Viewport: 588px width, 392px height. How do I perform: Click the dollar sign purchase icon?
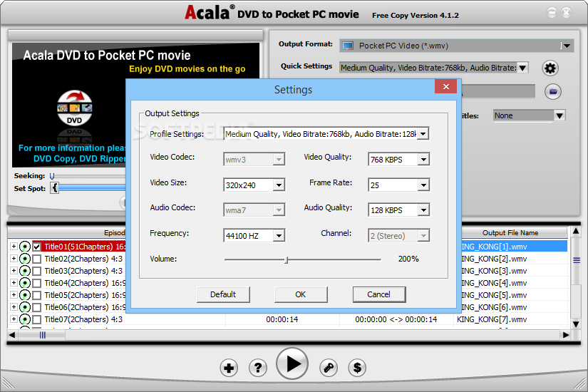click(357, 368)
